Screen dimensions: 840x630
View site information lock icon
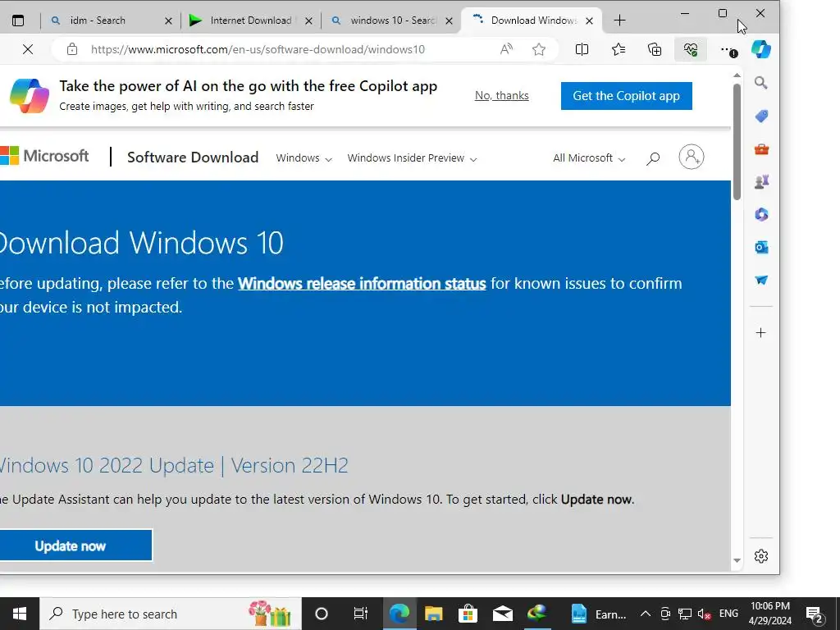coord(72,49)
